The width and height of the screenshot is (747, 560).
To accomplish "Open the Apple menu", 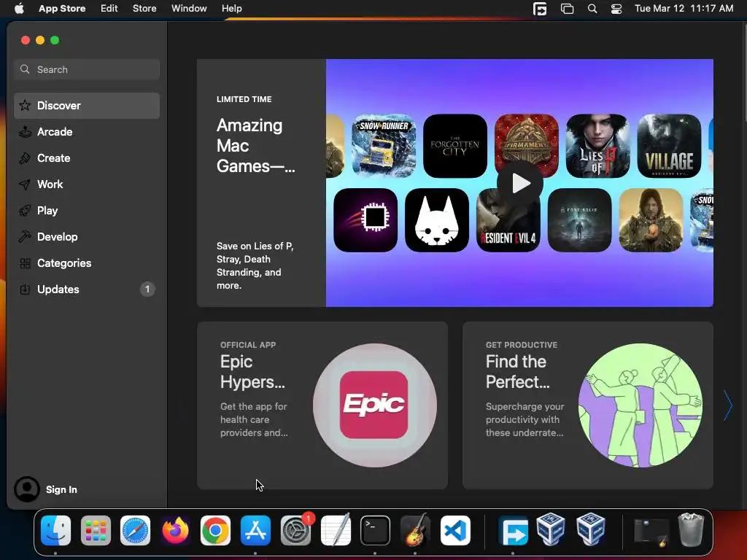I will [19, 9].
